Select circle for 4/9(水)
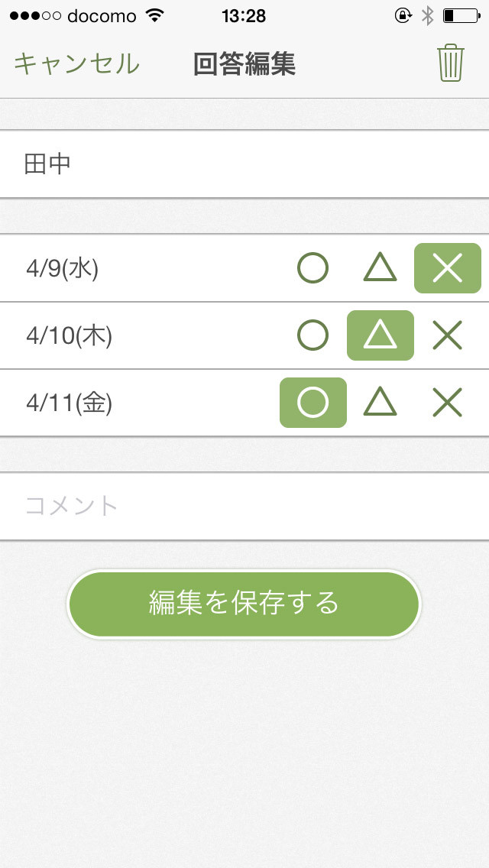This screenshot has height=868, width=489. (313, 268)
